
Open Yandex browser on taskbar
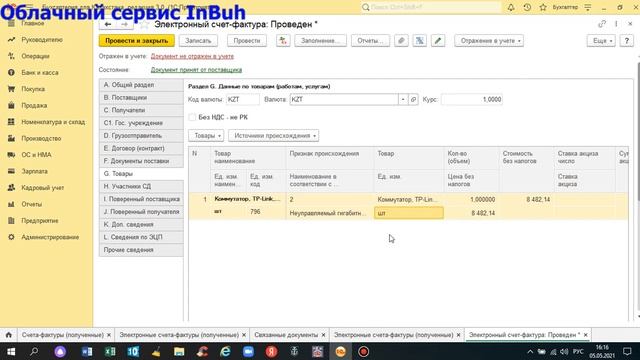click(x=271, y=351)
